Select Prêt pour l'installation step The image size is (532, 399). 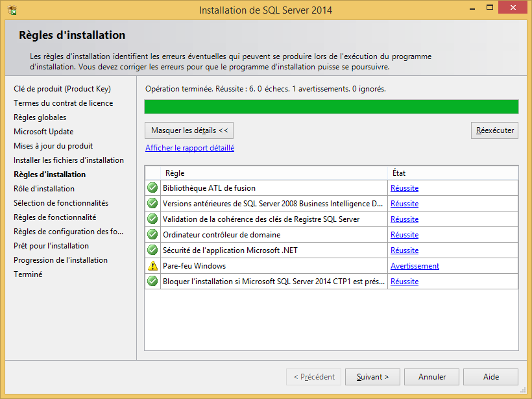pyautogui.click(x=51, y=246)
